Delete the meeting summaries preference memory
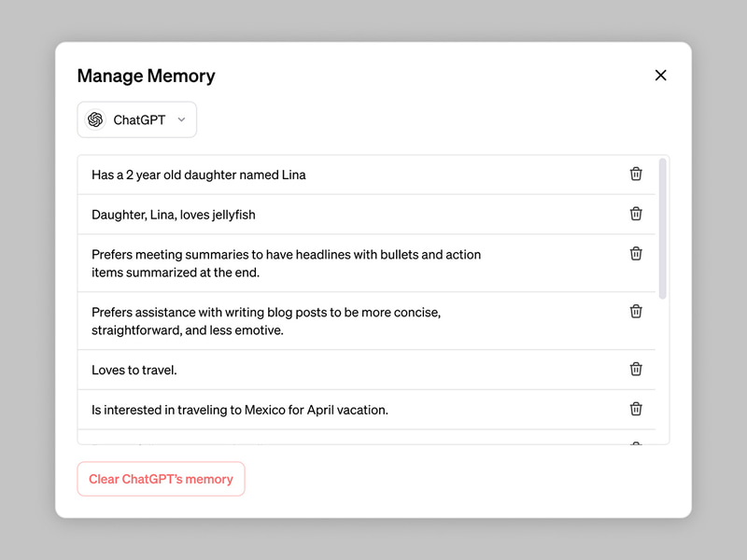This screenshot has height=560, width=747. click(x=636, y=254)
